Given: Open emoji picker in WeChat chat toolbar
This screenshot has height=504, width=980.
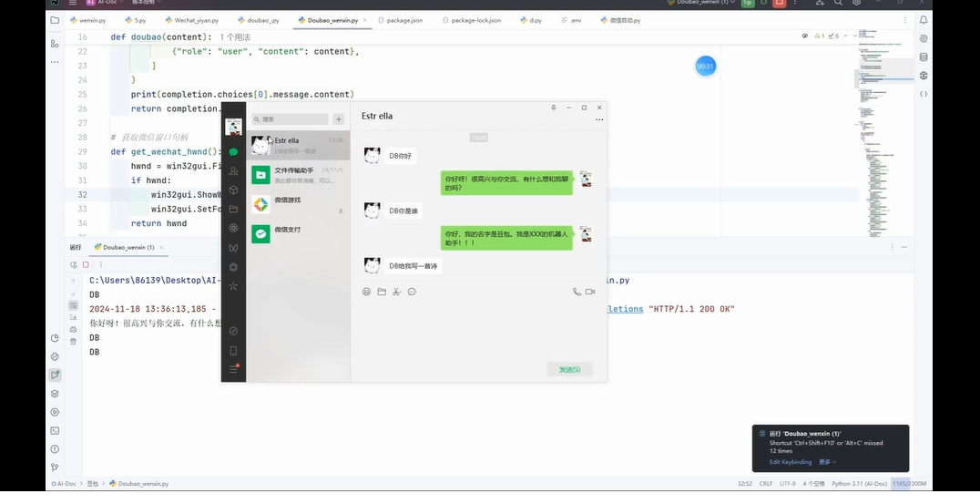Looking at the screenshot, I should [366, 292].
